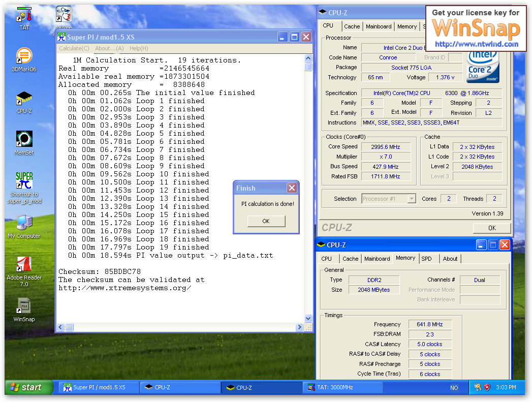Click the Rated FSB value 1711.8 MHz
The width and height of the screenshot is (532, 402).
click(x=386, y=176)
